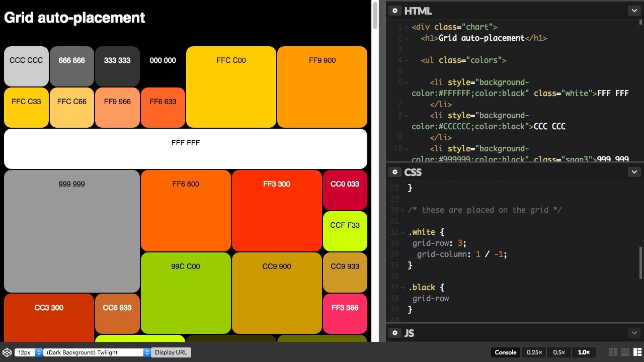The height and width of the screenshot is (362, 644).
Task: Click the '<ul class="colors">' HTML line
Action: click(x=463, y=60)
